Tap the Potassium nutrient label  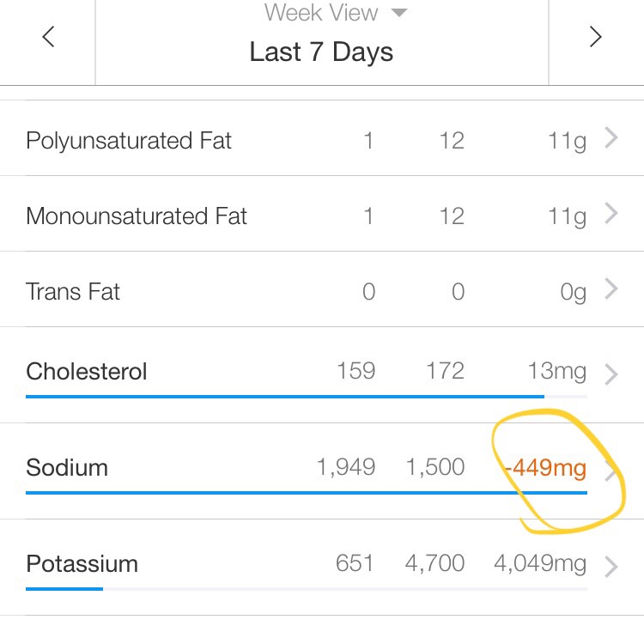coord(82,564)
